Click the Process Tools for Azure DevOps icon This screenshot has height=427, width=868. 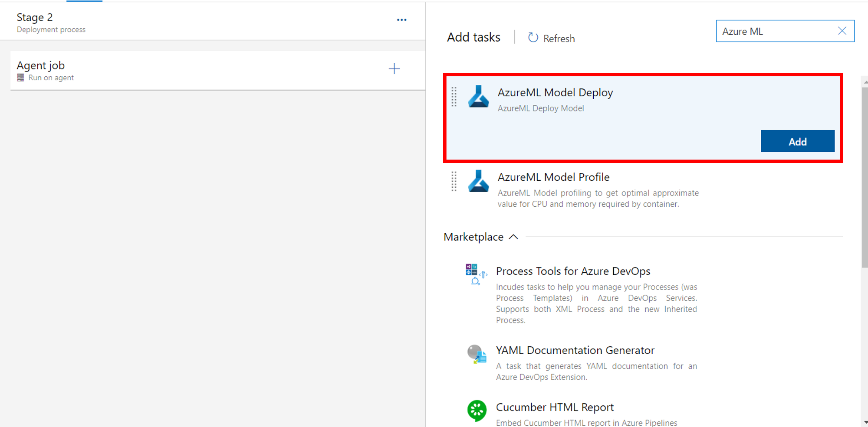pyautogui.click(x=477, y=274)
